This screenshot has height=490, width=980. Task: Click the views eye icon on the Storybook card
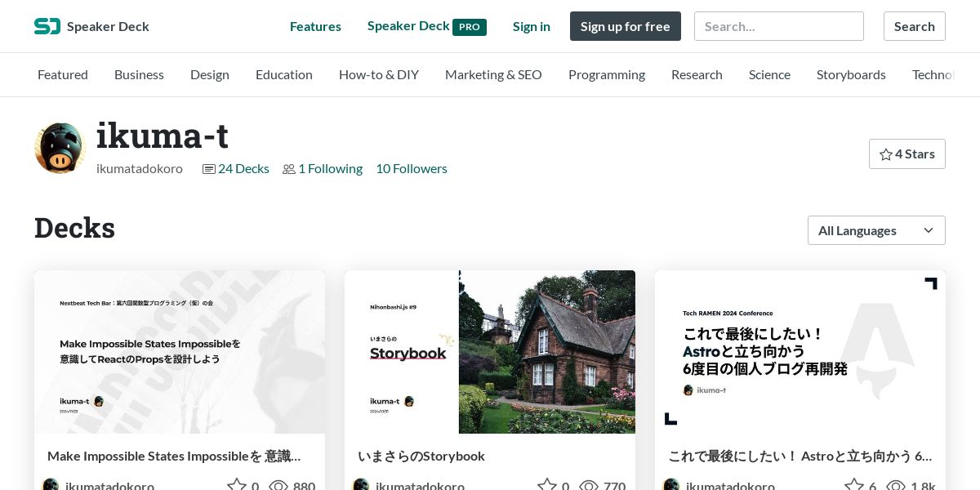coord(589,486)
